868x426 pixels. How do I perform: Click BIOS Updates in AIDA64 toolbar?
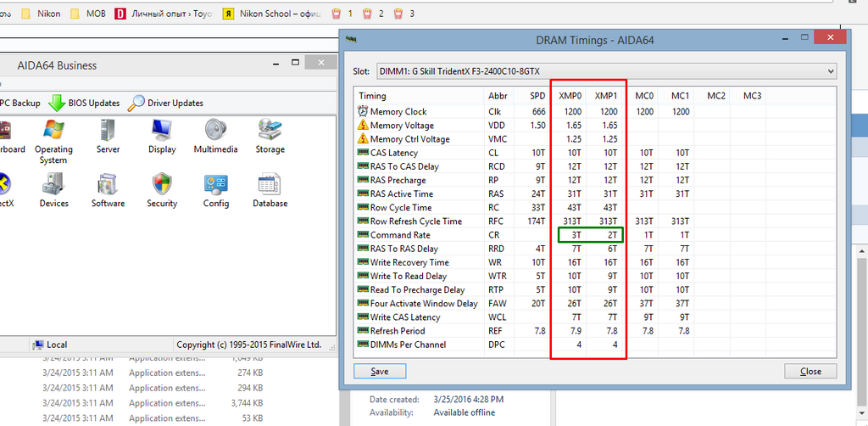pos(84,103)
